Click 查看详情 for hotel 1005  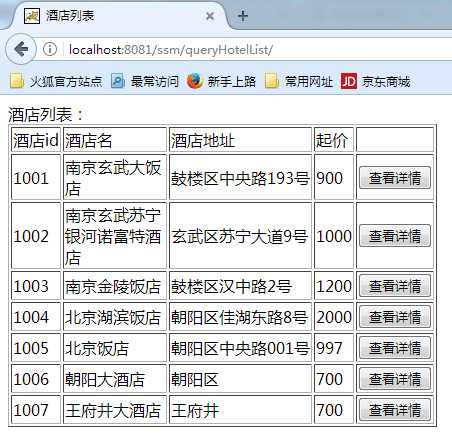395,348
